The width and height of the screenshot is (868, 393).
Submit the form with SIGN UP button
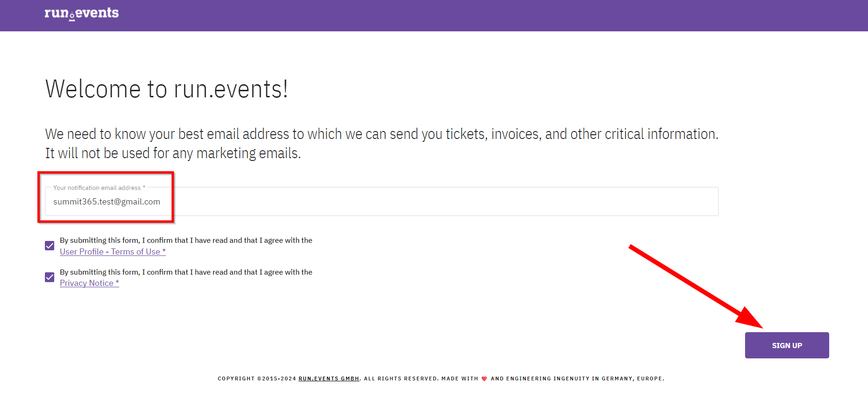[x=787, y=345]
